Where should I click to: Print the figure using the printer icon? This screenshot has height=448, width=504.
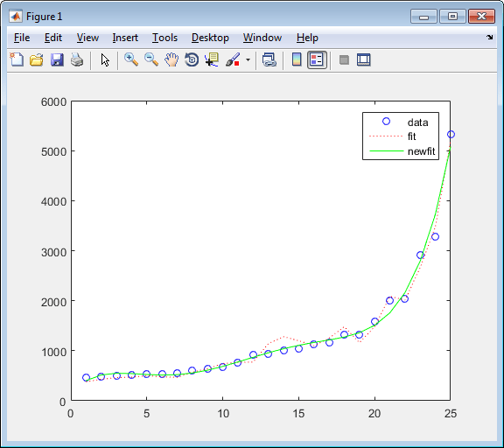pyautogui.click(x=77, y=59)
